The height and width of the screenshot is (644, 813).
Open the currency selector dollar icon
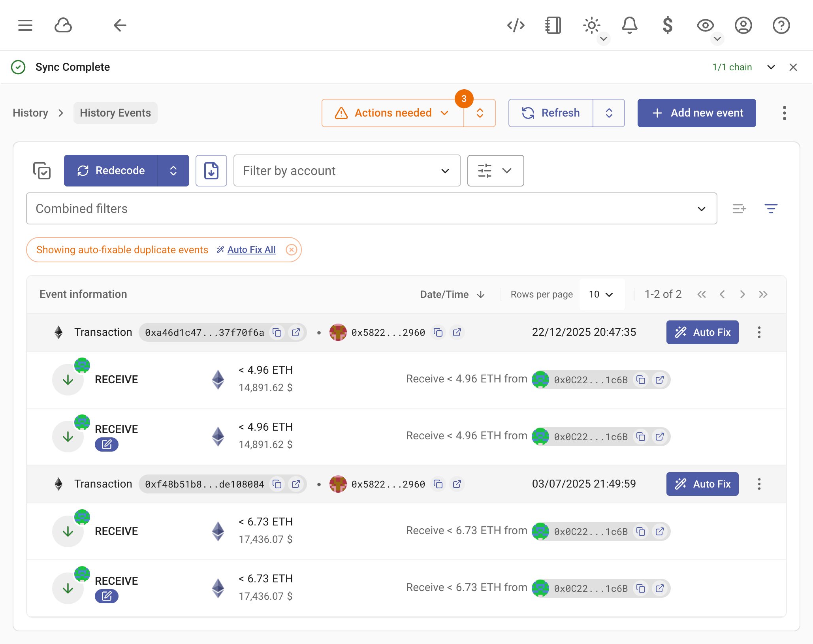[x=667, y=25]
